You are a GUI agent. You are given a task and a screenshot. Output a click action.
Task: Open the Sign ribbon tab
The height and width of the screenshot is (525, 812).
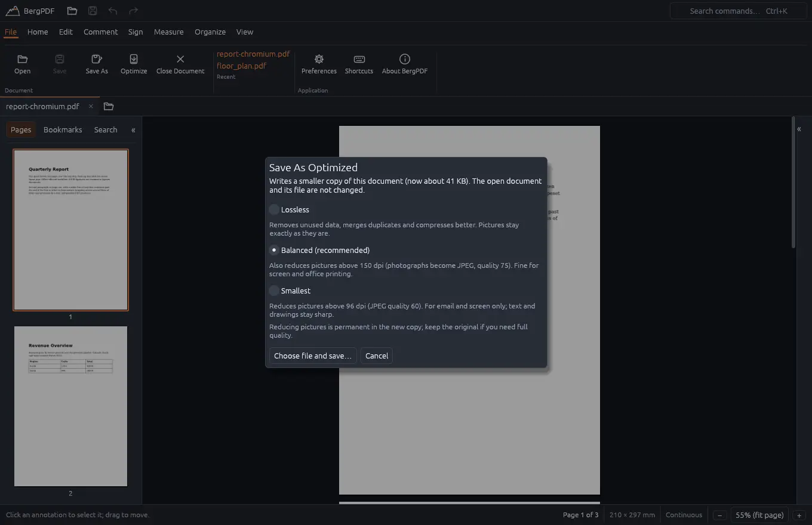(x=136, y=32)
